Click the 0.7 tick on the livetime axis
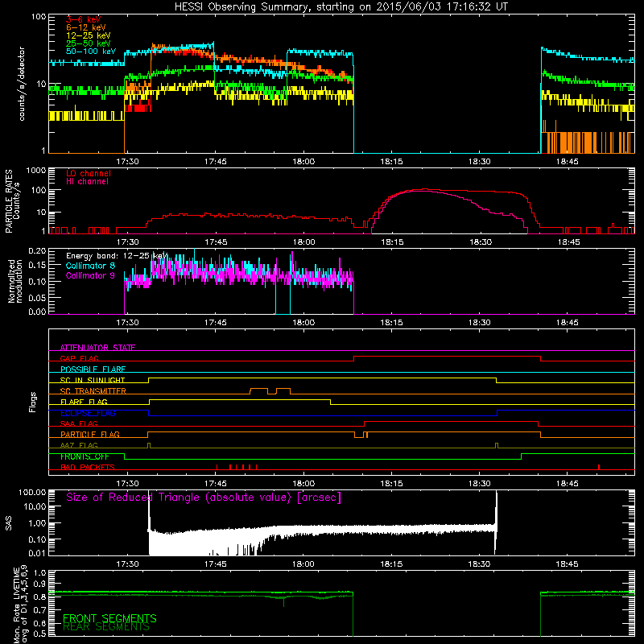The height and width of the screenshot is (644, 644). point(39,609)
